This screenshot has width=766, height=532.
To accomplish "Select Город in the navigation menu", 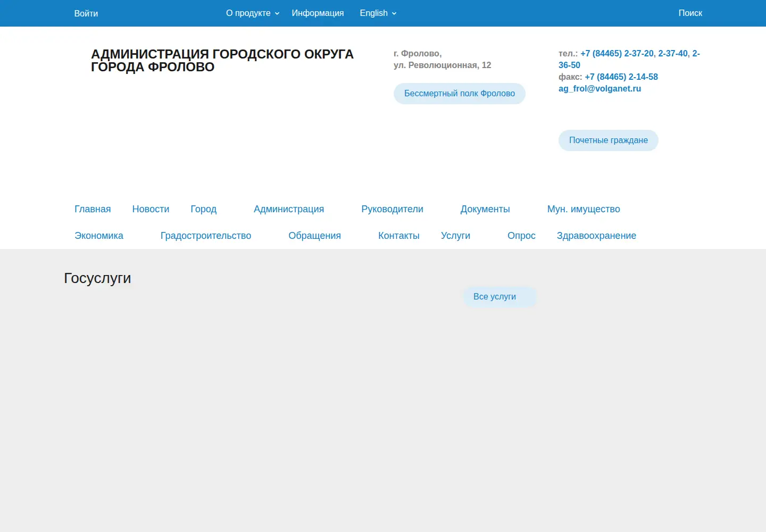I will click(204, 209).
